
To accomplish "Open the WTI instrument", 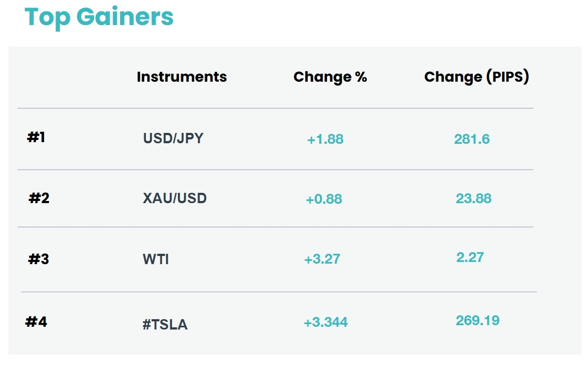I will pyautogui.click(x=156, y=259).
